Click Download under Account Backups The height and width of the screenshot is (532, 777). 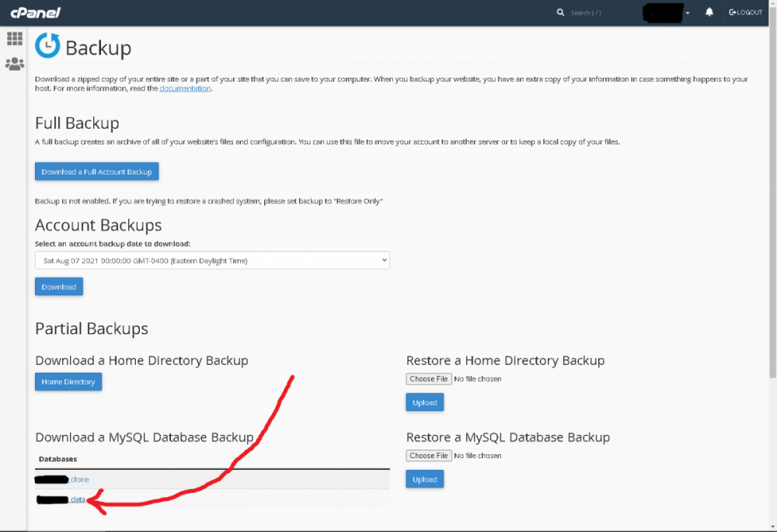tap(59, 287)
